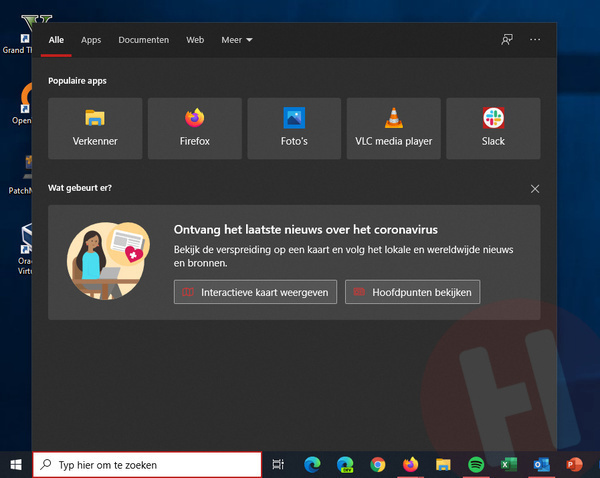This screenshot has height=478, width=600.
Task: Open the Foto's app tile
Action: pyautogui.click(x=294, y=128)
